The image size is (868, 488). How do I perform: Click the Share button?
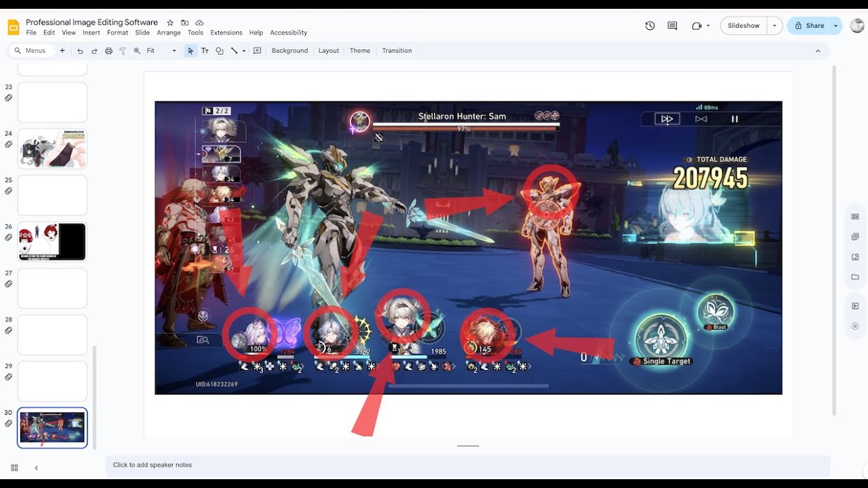pos(809,26)
